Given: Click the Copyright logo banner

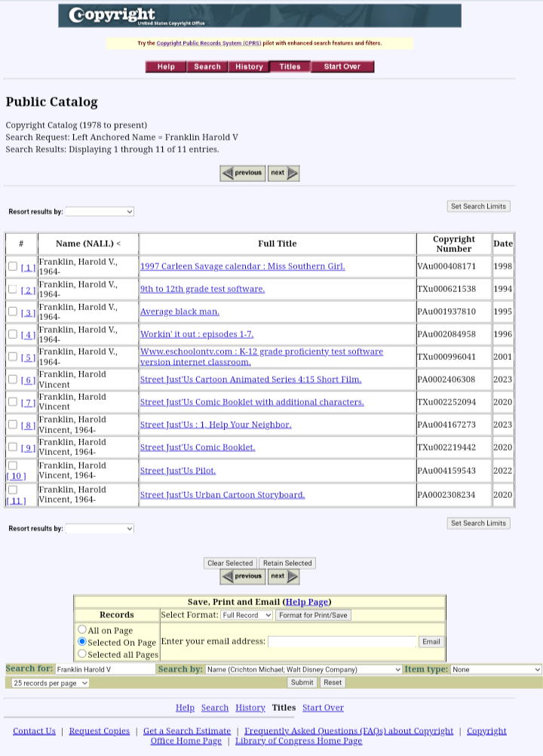Looking at the screenshot, I should click(x=259, y=16).
